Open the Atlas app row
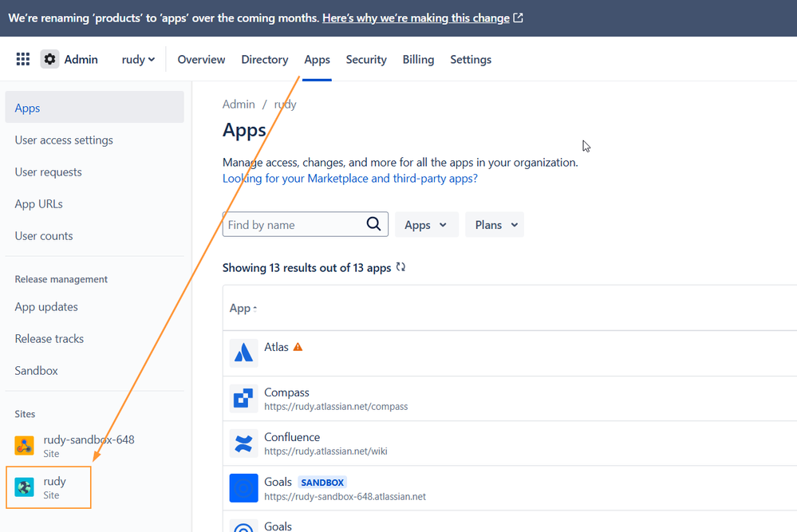 click(510, 353)
